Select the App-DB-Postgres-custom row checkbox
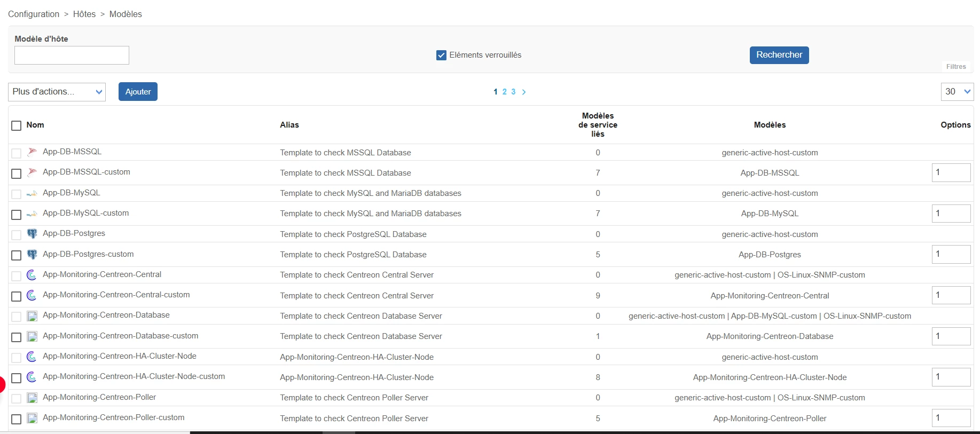 (x=17, y=255)
